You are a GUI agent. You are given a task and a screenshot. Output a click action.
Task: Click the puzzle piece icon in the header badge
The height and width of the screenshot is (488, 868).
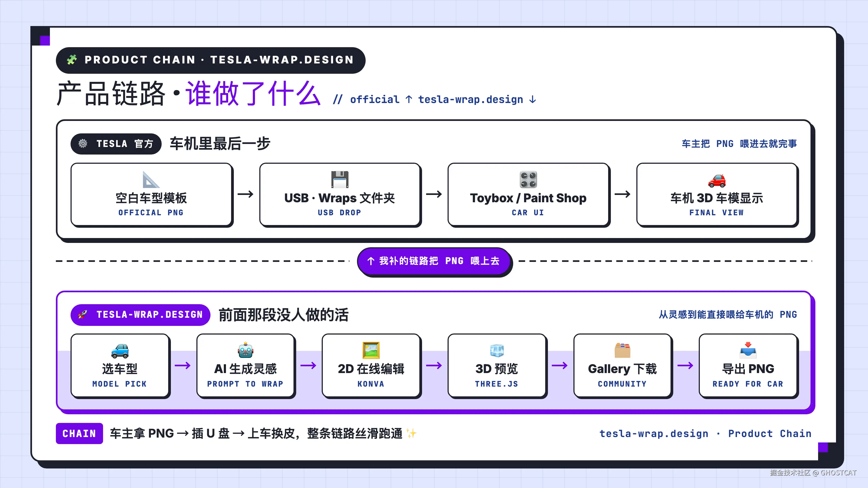(x=72, y=60)
